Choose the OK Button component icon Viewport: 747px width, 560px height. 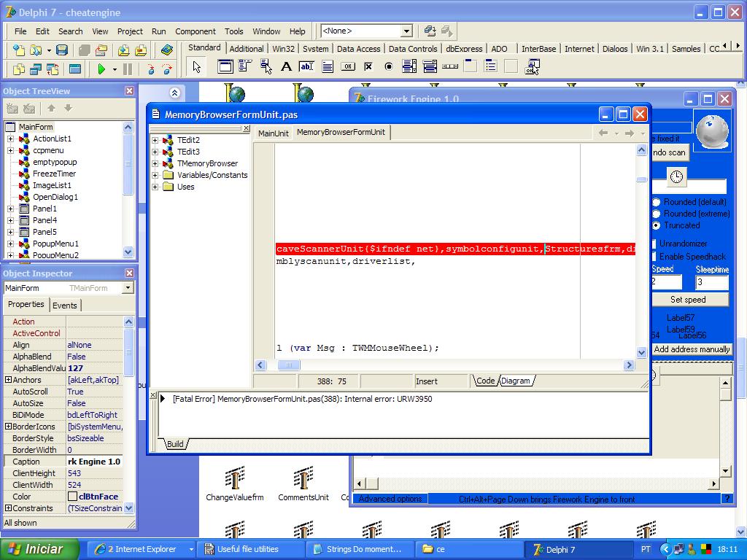point(348,67)
